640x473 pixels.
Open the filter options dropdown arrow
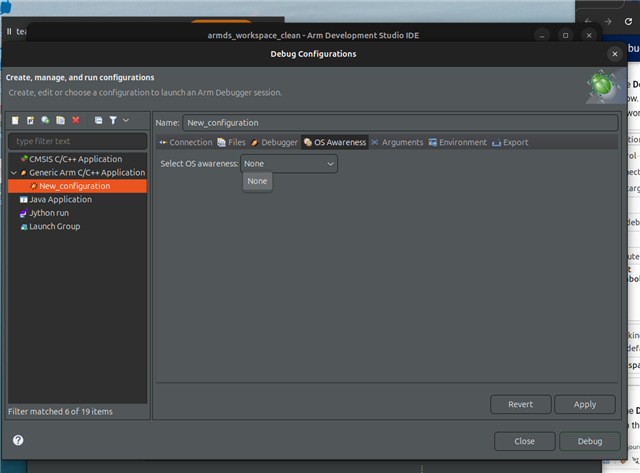[126, 120]
